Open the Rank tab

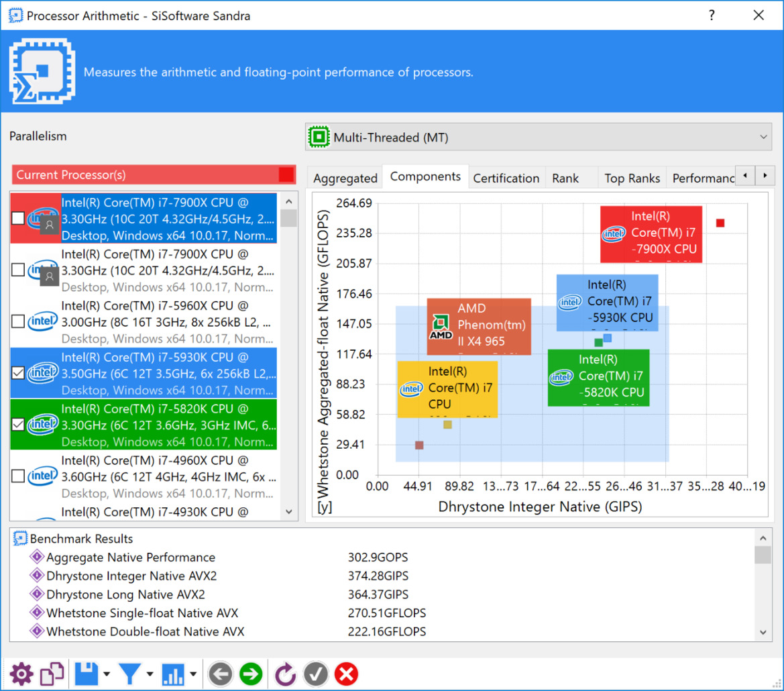pyautogui.click(x=565, y=178)
